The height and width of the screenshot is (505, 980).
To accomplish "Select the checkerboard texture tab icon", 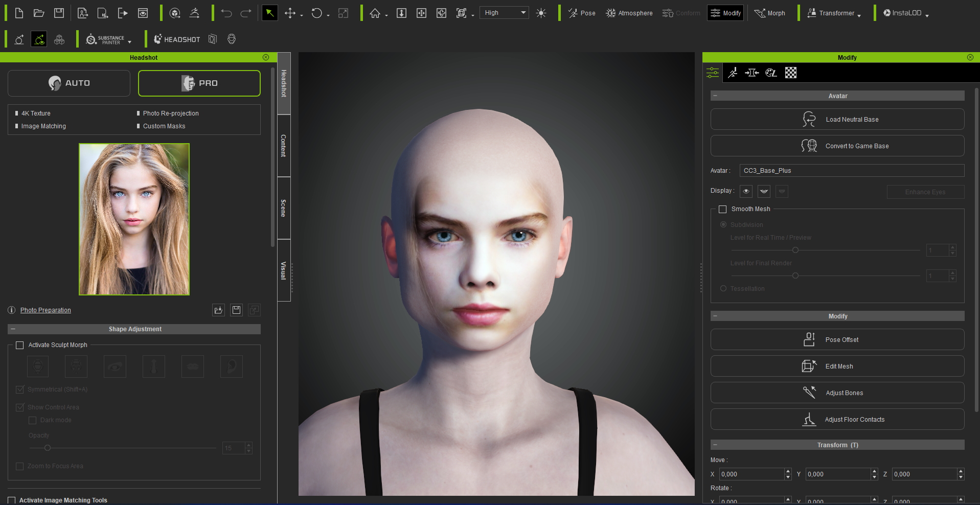I will click(x=791, y=73).
